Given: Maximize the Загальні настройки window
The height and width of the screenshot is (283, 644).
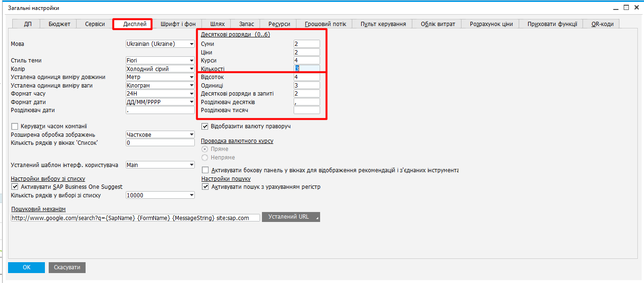Looking at the screenshot, I should point(626,8).
